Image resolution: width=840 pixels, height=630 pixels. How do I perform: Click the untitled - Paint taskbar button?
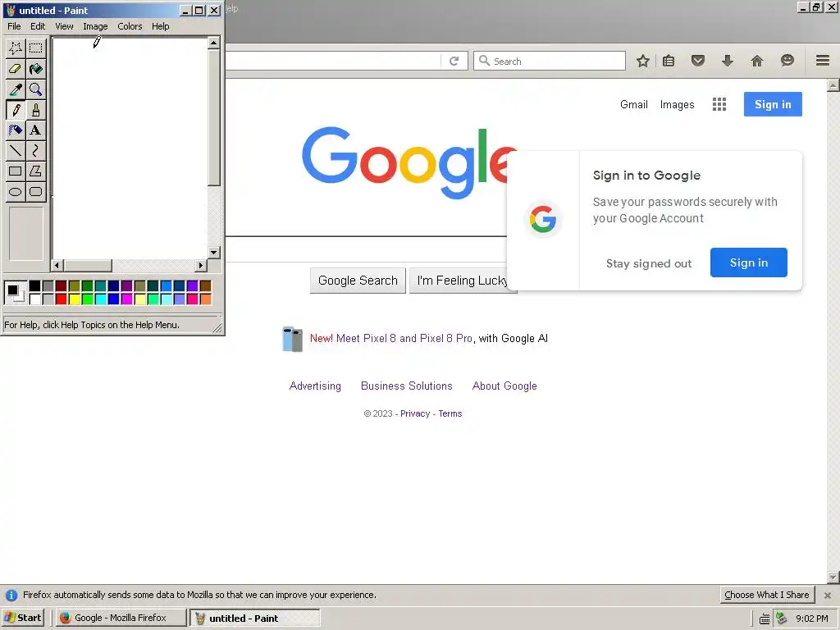point(255,618)
